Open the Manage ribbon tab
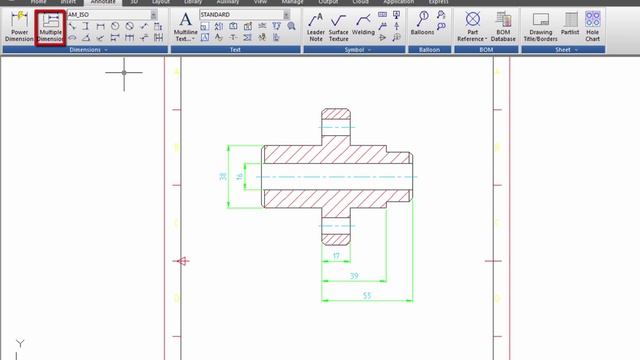640x360 pixels. (293, 2)
